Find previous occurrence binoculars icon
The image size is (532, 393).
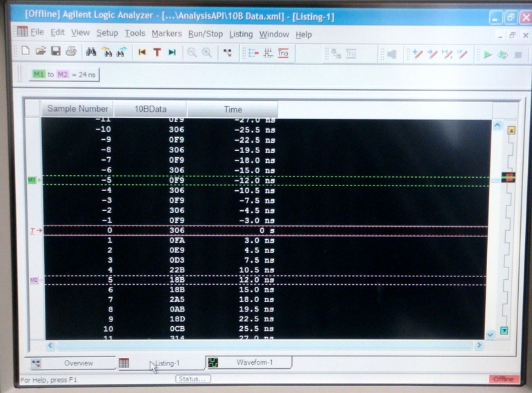pos(106,52)
